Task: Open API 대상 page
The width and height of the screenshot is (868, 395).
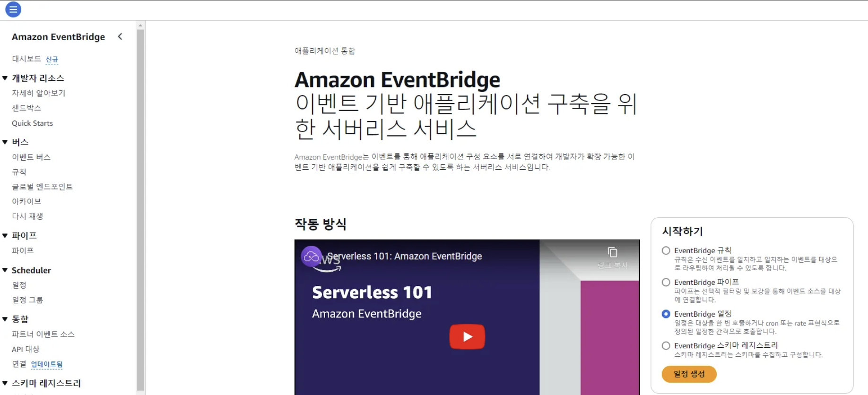Action: [26, 349]
